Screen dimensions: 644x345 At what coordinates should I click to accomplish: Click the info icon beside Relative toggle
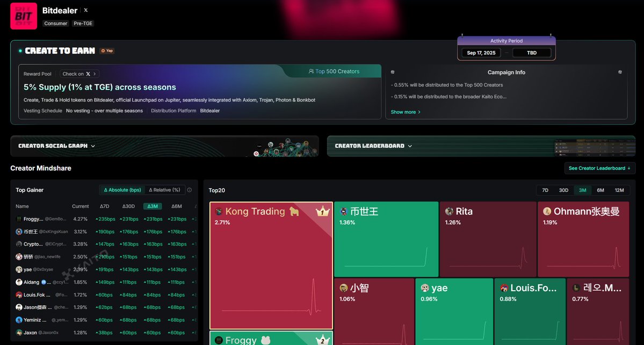190,190
